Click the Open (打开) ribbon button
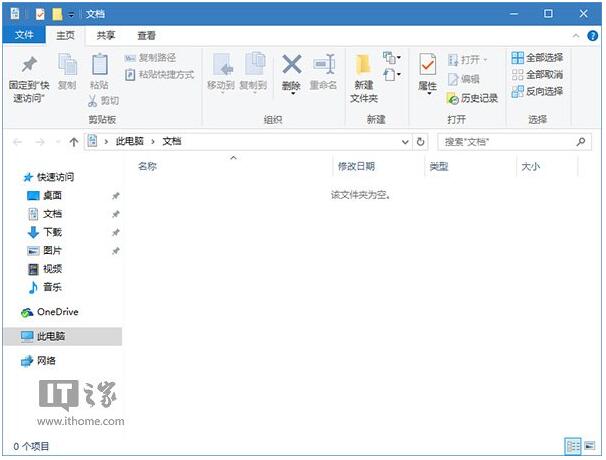Viewport: 606px width, 460px height. (467, 60)
